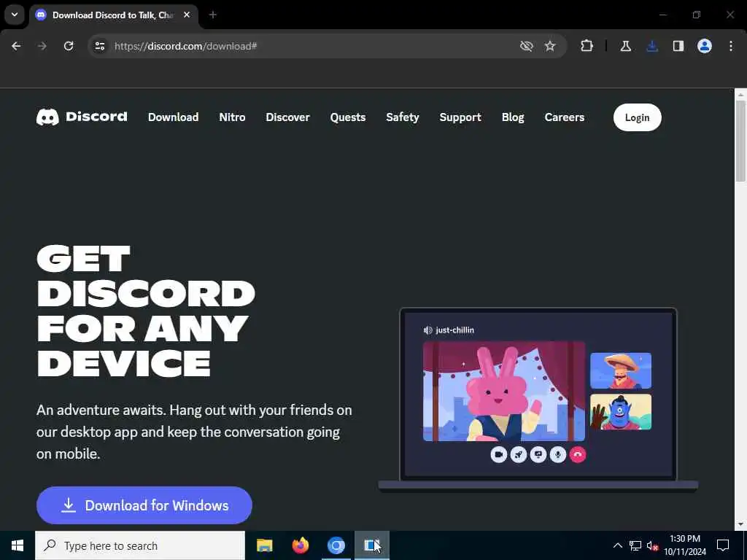Click the muted volume icon in the system tray

pyautogui.click(x=652, y=545)
